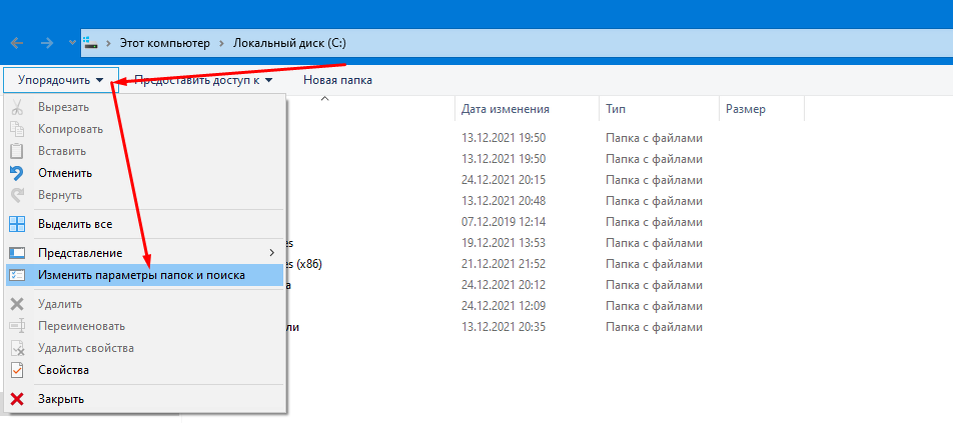
Task: Click Этот компьютер in the address bar
Action: coord(164,43)
